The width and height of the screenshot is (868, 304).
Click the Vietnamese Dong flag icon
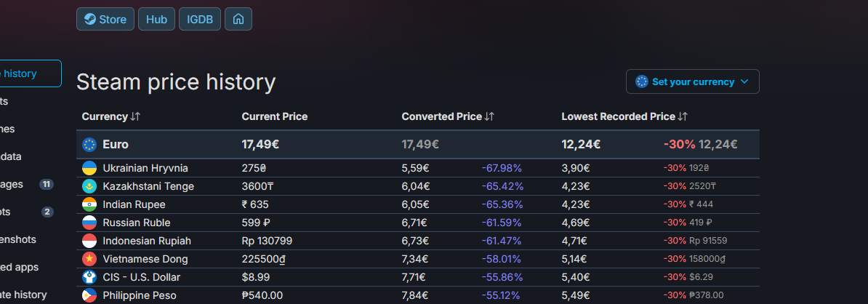tap(89, 259)
